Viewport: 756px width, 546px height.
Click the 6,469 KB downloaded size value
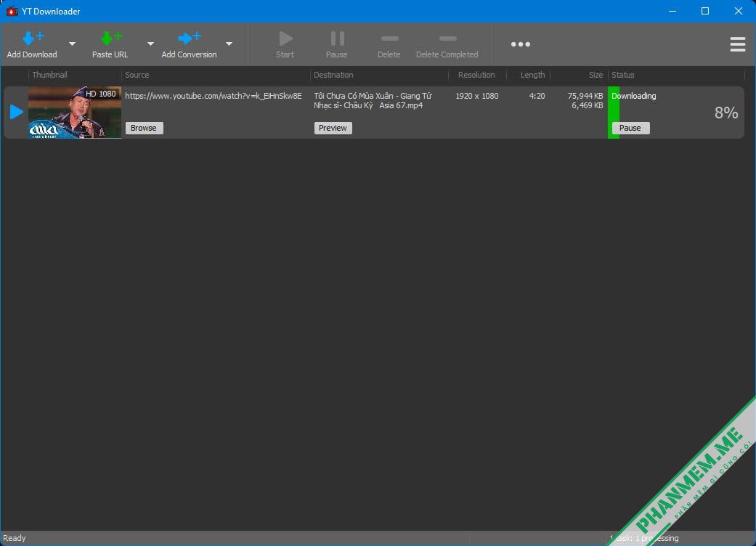[587, 105]
